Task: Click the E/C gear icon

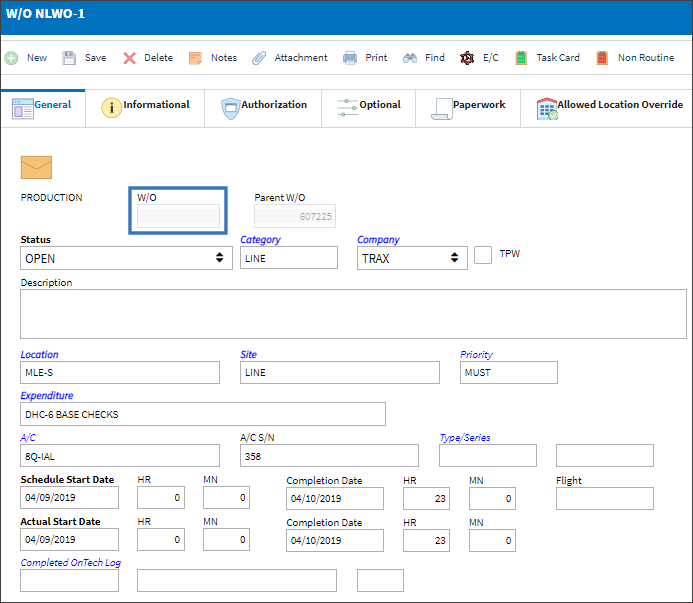Action: 467,58
